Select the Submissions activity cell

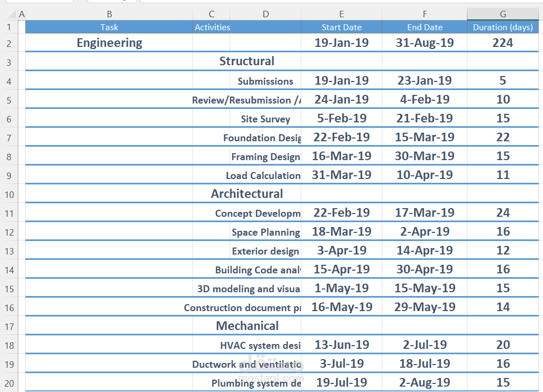266,81
